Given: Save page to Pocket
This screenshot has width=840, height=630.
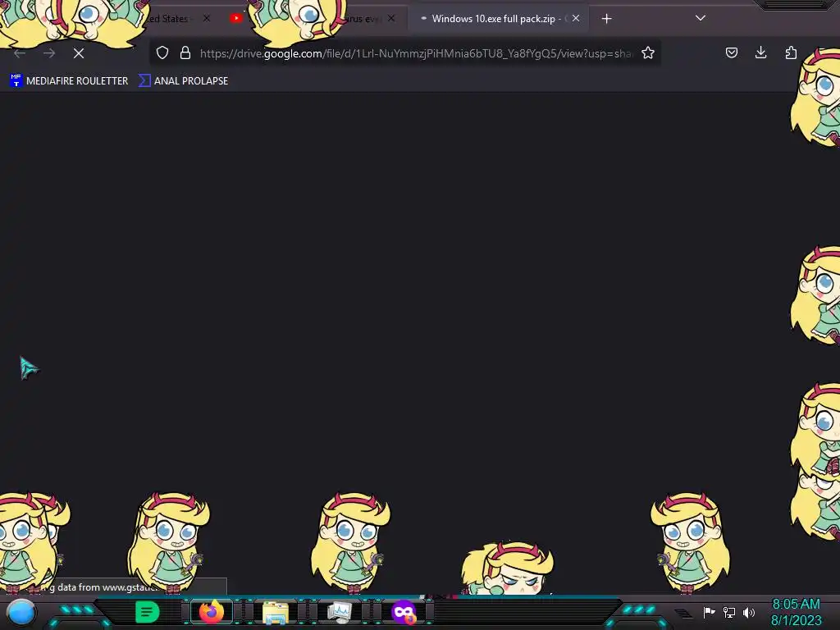Looking at the screenshot, I should click(731, 52).
